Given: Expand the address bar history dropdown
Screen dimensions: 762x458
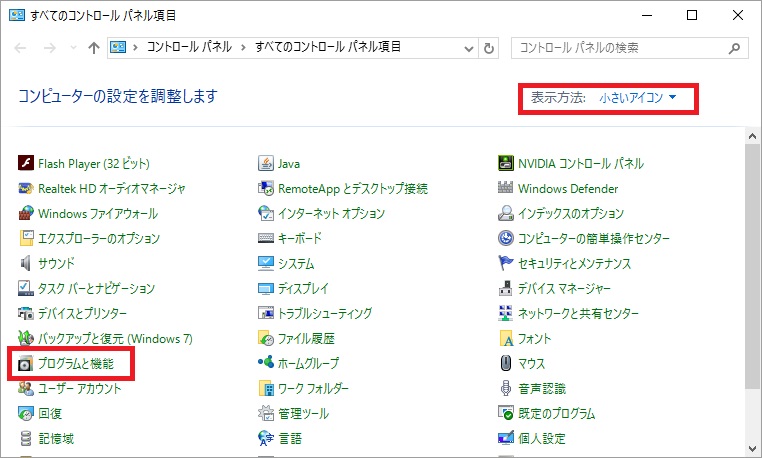Looking at the screenshot, I should coord(469,48).
